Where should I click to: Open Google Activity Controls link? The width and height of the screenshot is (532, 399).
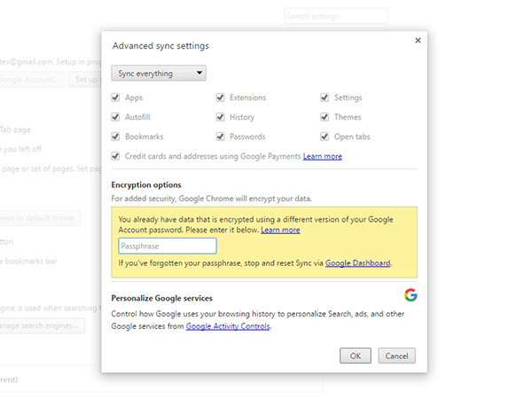(x=227, y=326)
